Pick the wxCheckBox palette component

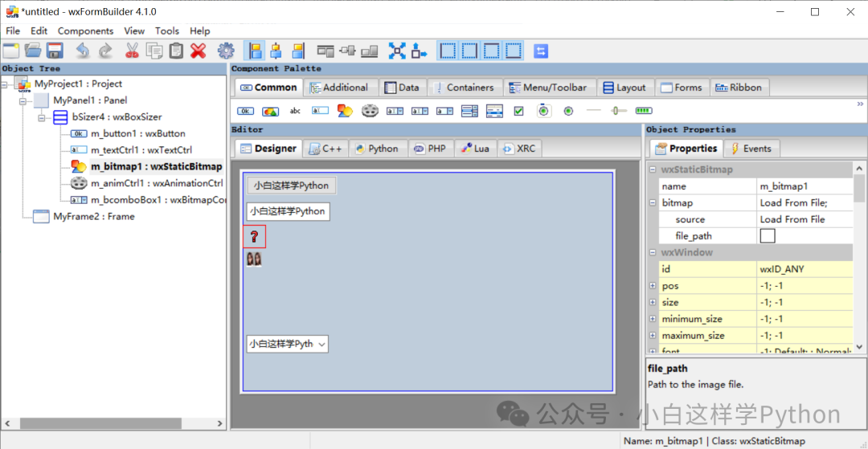pos(518,111)
